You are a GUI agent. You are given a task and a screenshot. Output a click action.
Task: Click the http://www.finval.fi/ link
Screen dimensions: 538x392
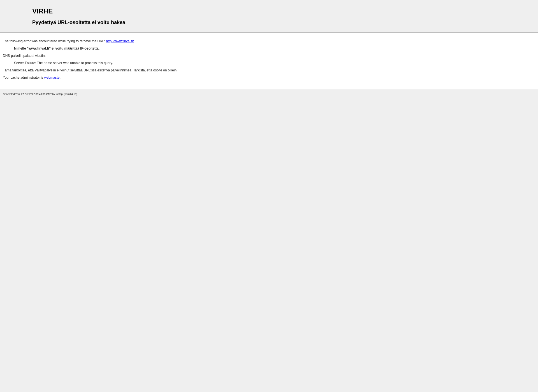click(x=119, y=41)
